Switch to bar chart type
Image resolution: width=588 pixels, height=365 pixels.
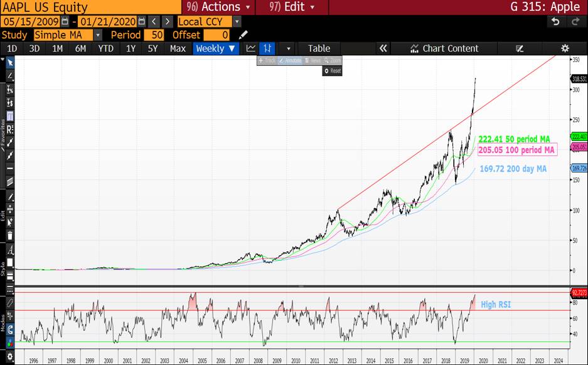267,48
